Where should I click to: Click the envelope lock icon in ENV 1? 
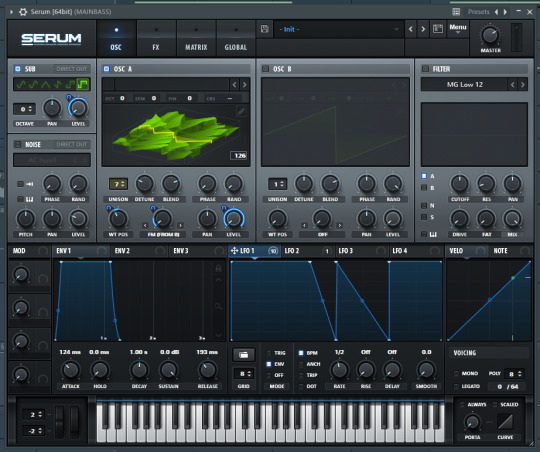[218, 268]
